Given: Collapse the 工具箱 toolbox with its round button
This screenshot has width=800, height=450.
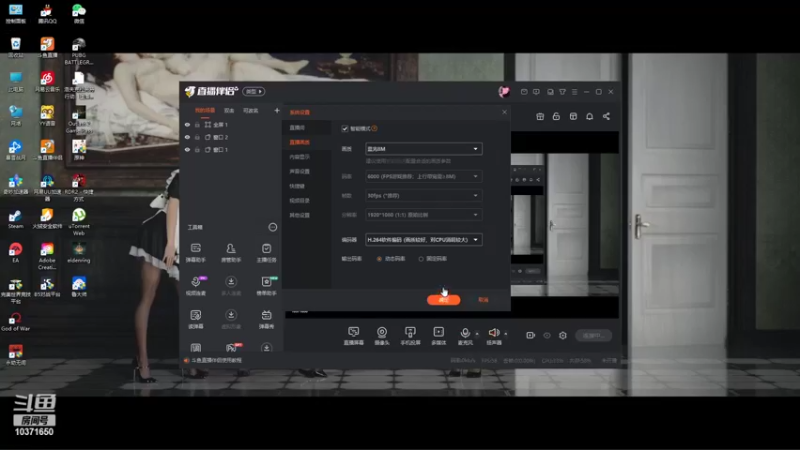Looking at the screenshot, I should (x=273, y=227).
